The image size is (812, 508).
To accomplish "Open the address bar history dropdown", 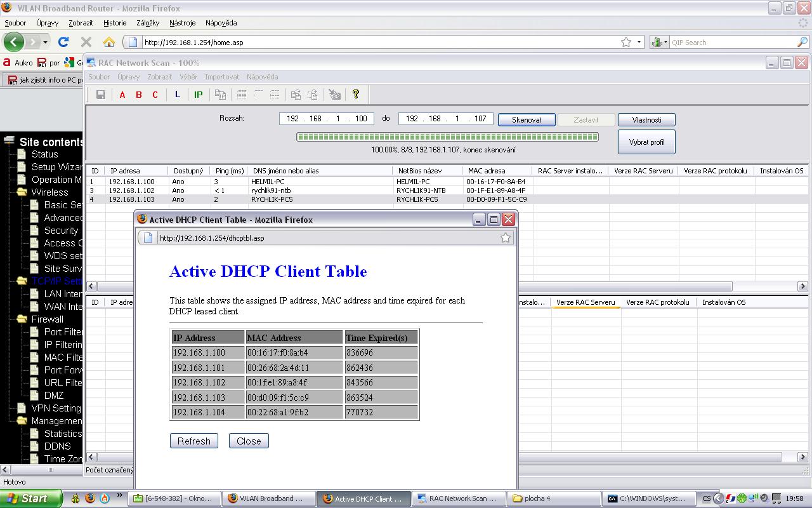I will [639, 43].
